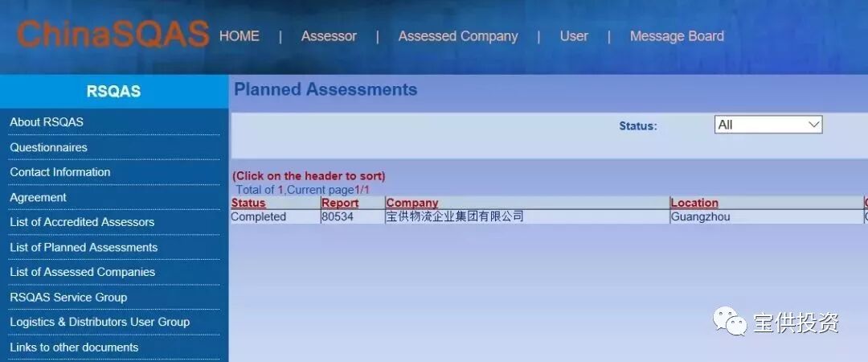Open Contact Information page
The height and width of the screenshot is (362, 868).
(59, 172)
